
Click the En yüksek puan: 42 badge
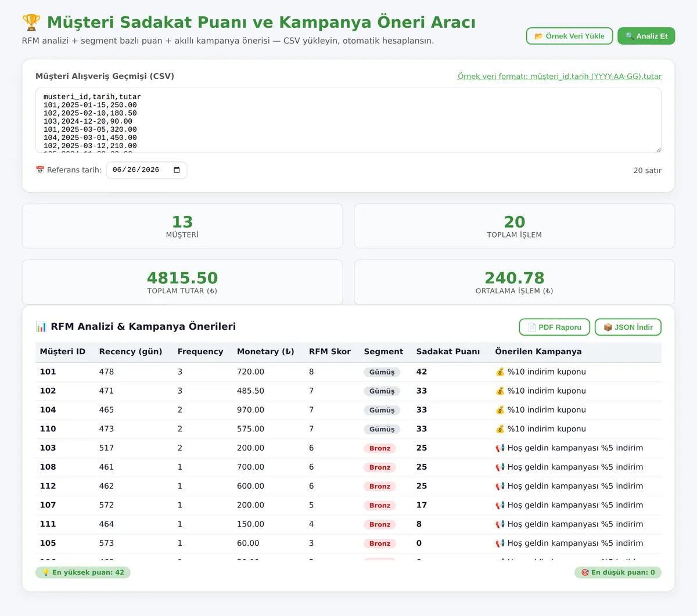(83, 572)
